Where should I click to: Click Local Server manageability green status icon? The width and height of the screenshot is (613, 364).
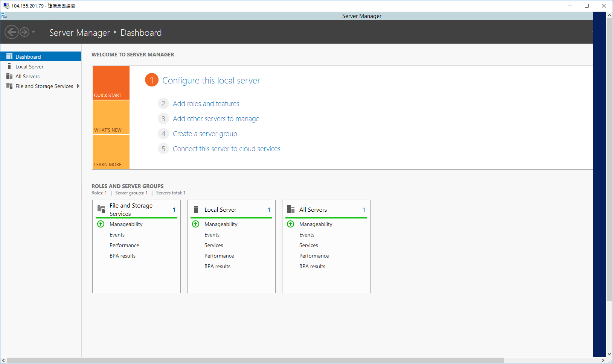coord(196,224)
